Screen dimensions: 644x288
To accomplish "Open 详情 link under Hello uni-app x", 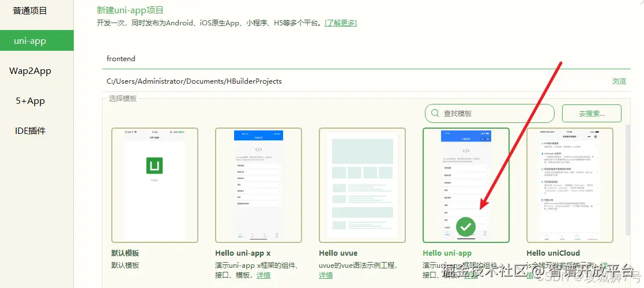I will [x=263, y=275].
